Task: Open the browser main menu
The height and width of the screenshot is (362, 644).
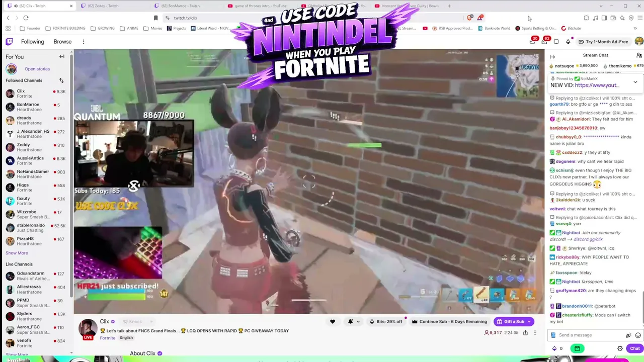Action: point(639,18)
